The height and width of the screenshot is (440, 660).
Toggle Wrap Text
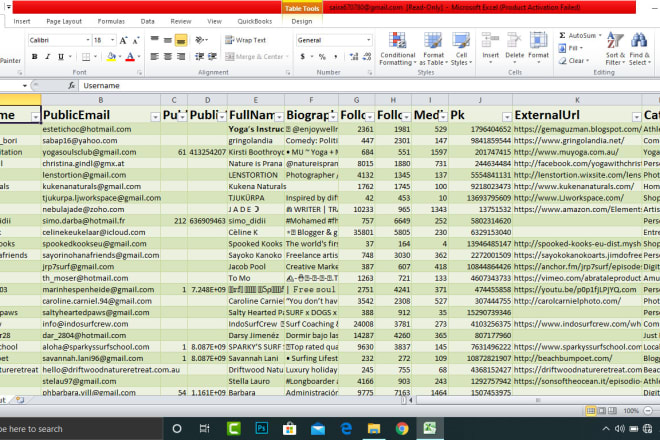click(245, 40)
